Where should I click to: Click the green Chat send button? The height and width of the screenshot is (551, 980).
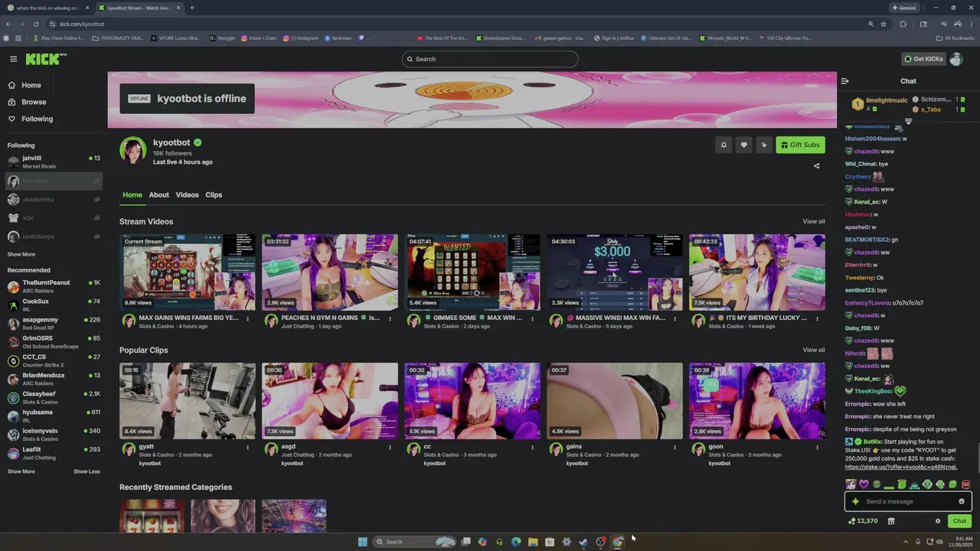pyautogui.click(x=959, y=521)
